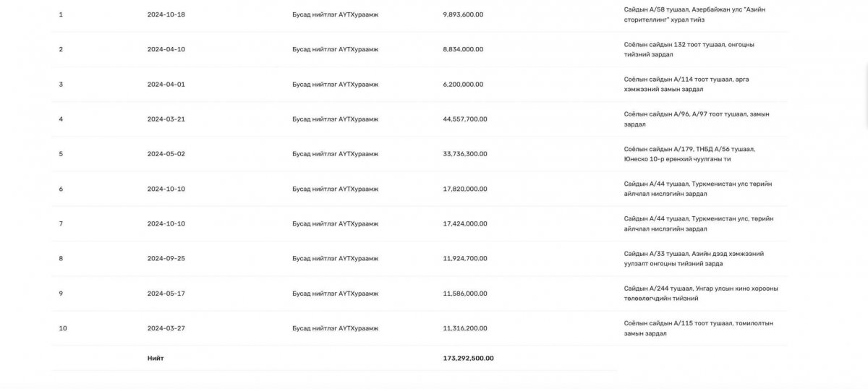Select the amount 6,200,000.00
Image resolution: width=868 pixels, height=389 pixels.
click(463, 84)
